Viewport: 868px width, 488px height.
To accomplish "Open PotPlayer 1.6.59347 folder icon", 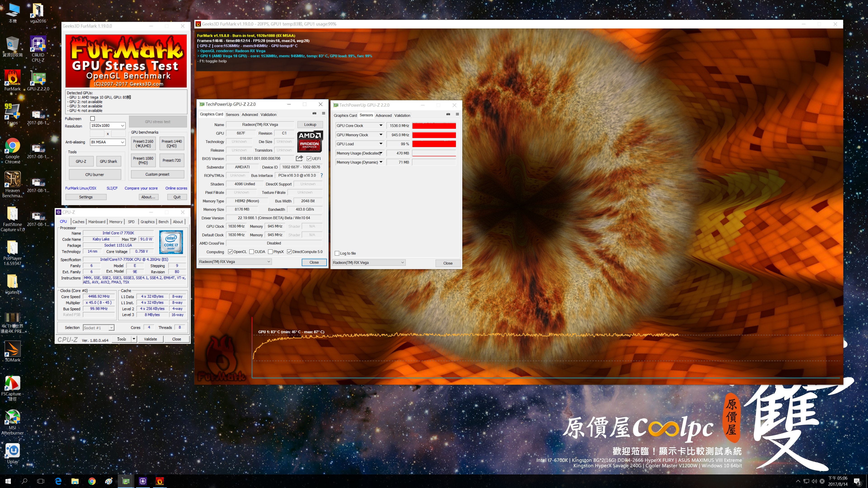I will point(12,252).
